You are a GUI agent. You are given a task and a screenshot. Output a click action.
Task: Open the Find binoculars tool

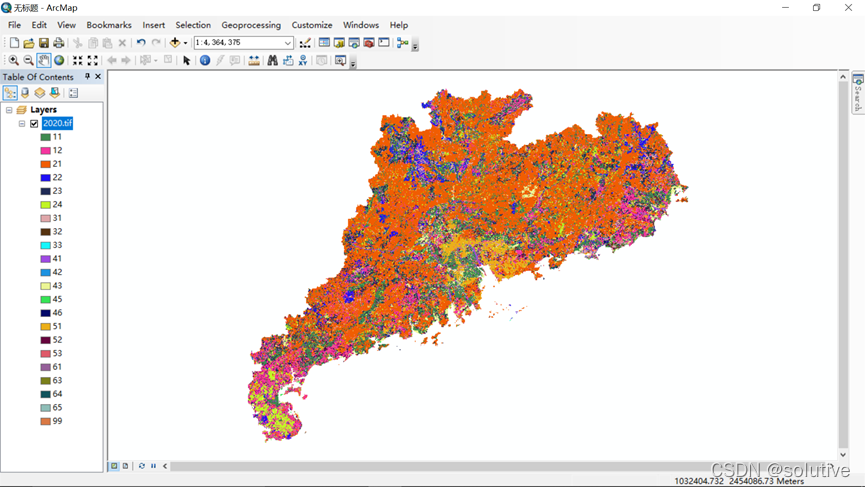click(x=272, y=61)
